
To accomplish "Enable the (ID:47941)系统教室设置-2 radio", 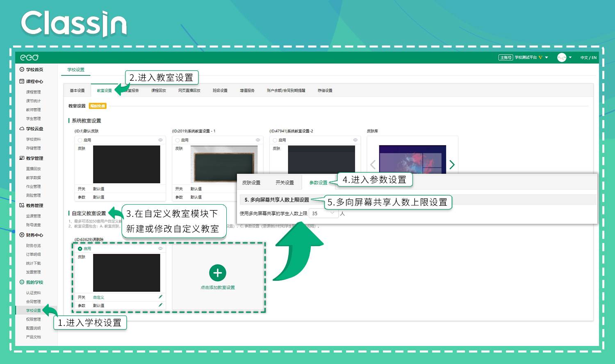I will (275, 140).
